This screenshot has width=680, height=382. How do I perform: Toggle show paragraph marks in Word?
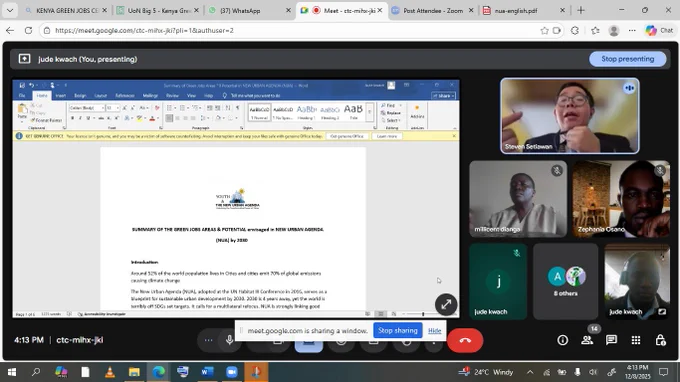coord(238,108)
